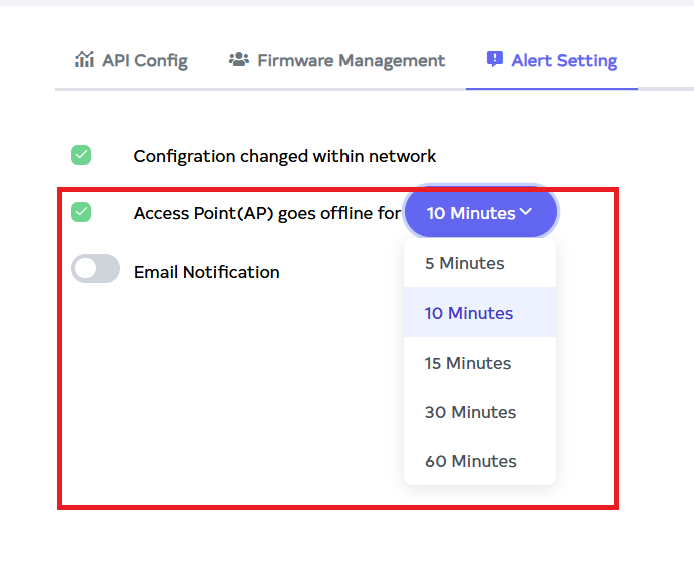Uncheck the Access Point goes offline checkbox
This screenshot has height=582, width=694.
[81, 212]
